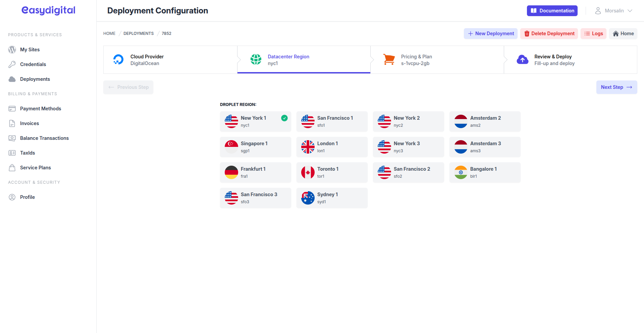Click the Delete Deployment button
This screenshot has width=644, height=333.
pyautogui.click(x=549, y=34)
